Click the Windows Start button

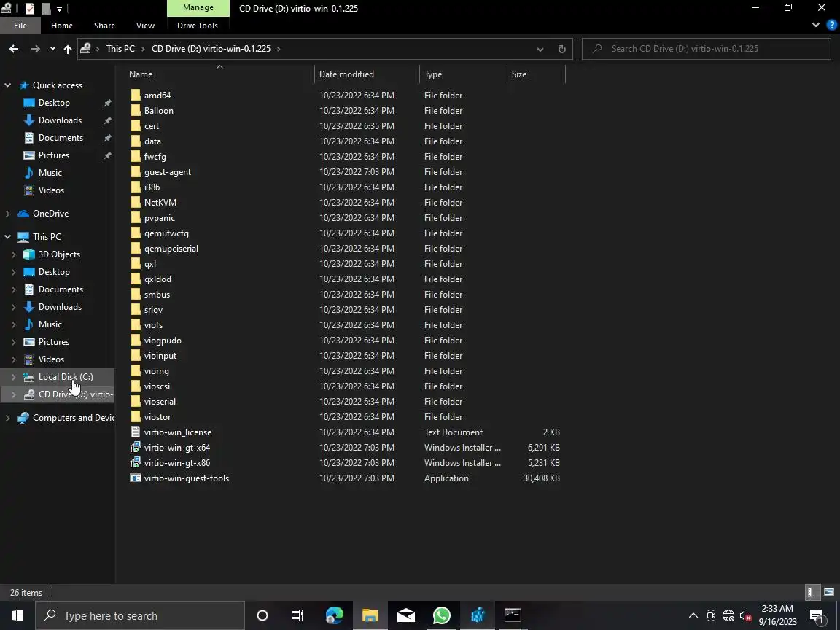coord(17,615)
